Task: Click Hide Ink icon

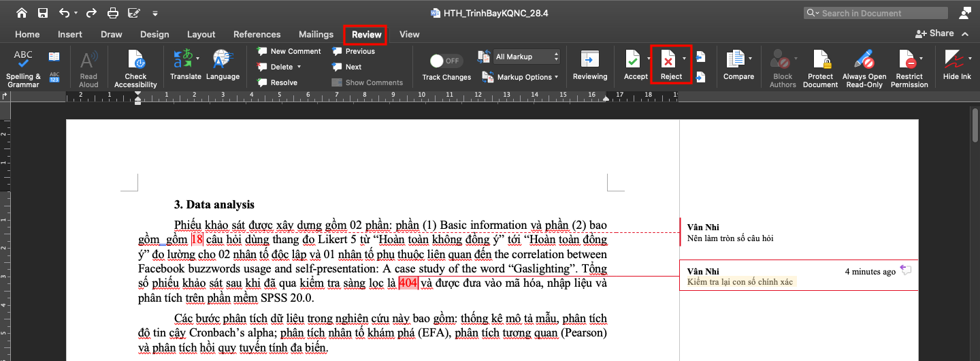Action: click(954, 61)
